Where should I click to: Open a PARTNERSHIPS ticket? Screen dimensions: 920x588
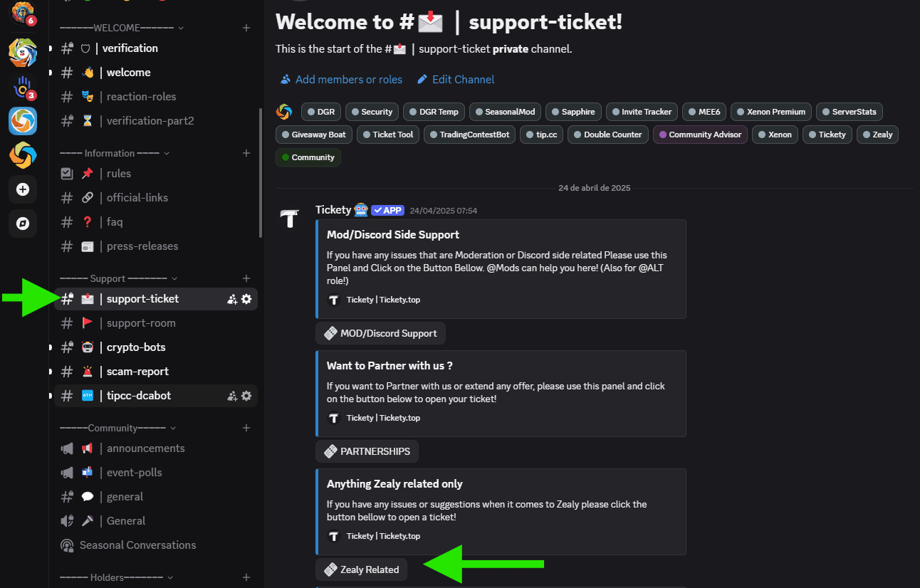367,451
